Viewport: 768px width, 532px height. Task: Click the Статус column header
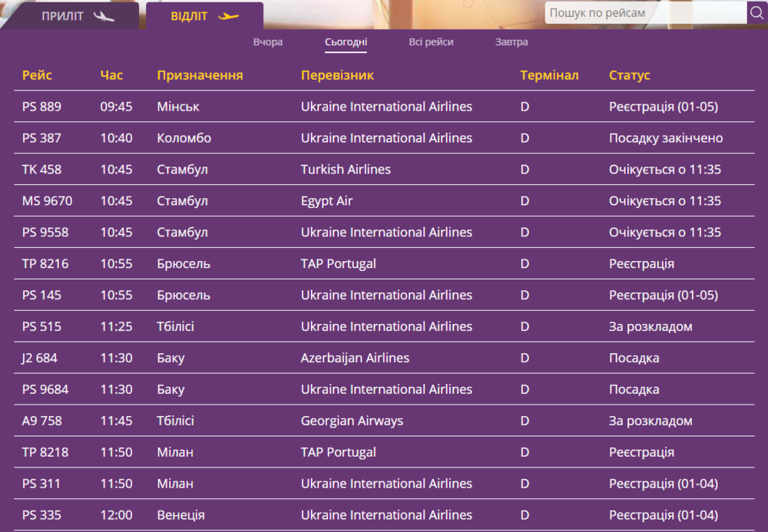[629, 75]
